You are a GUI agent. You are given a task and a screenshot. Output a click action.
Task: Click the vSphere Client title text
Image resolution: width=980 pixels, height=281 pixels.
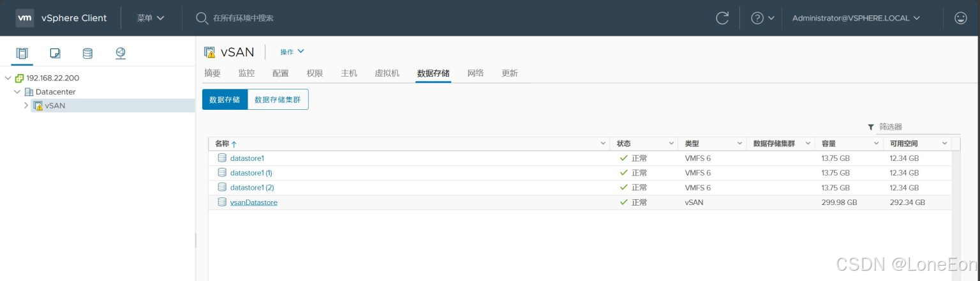[74, 18]
